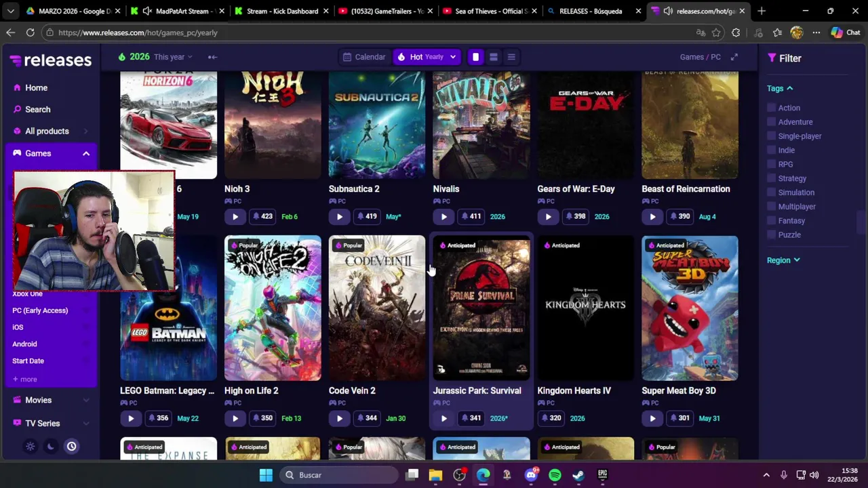Play the Beast of Reincarnation trailer
Screen dimensions: 868x488
point(652,217)
